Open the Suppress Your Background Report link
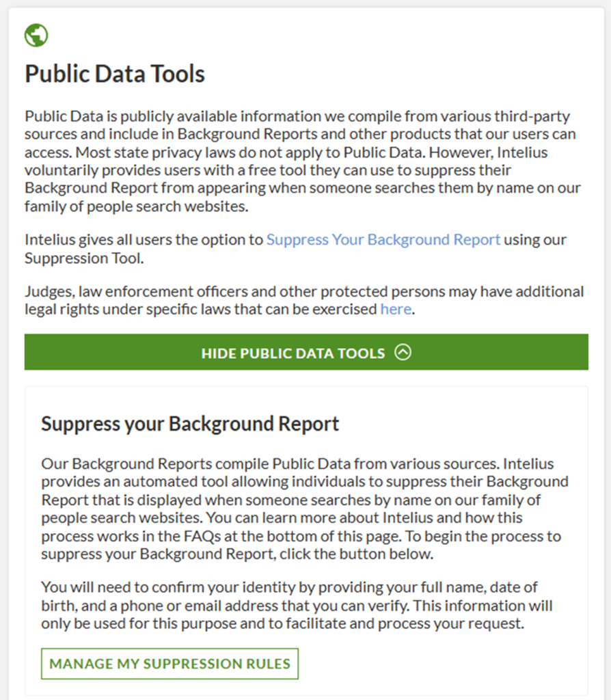This screenshot has height=700, width=611. (x=383, y=240)
